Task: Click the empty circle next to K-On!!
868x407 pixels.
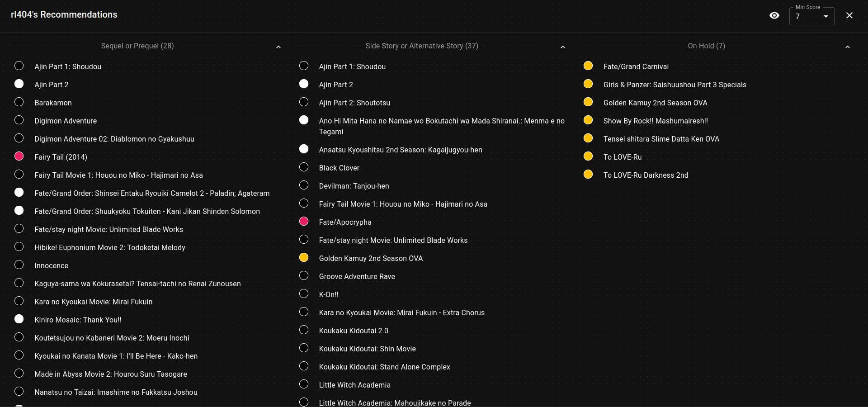Action: click(x=304, y=293)
